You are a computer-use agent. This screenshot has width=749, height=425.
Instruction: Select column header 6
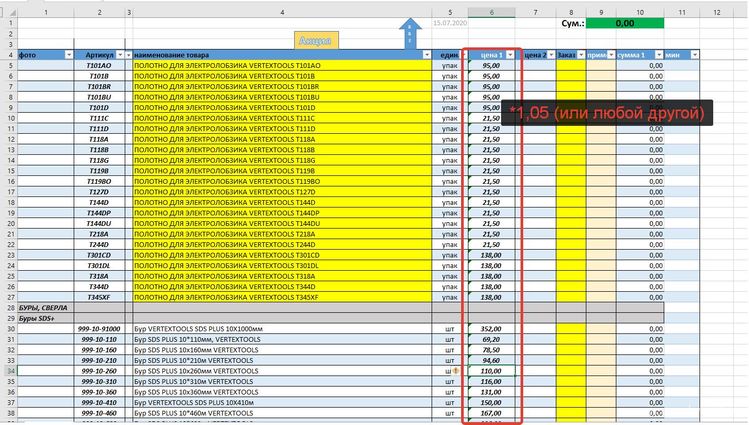click(492, 12)
